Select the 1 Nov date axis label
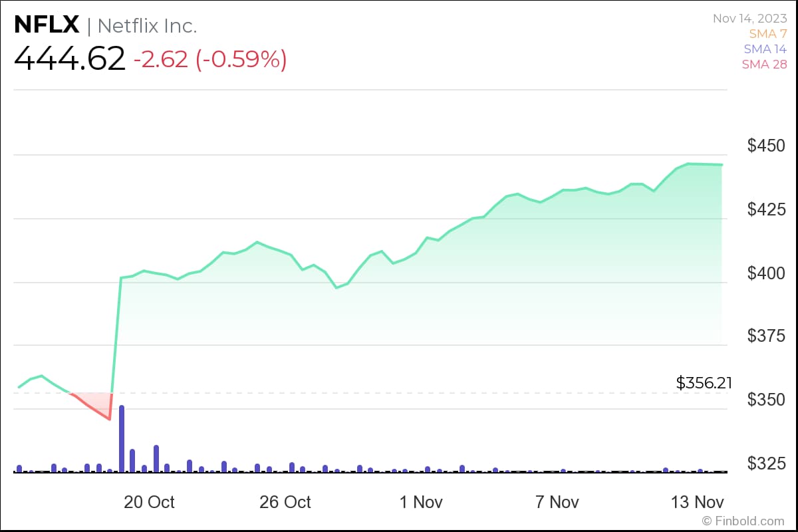Image resolution: width=798 pixels, height=532 pixels. pos(421,502)
